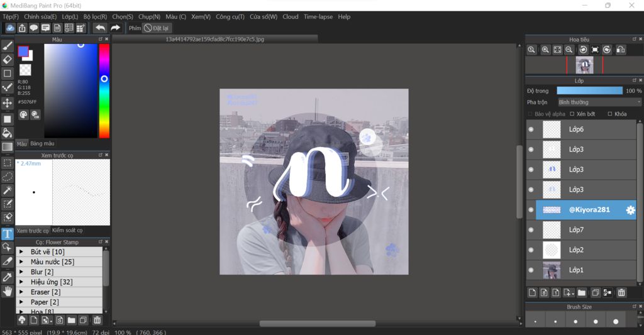
Task: Add an 8-bit layer
Action: [x=544, y=292]
